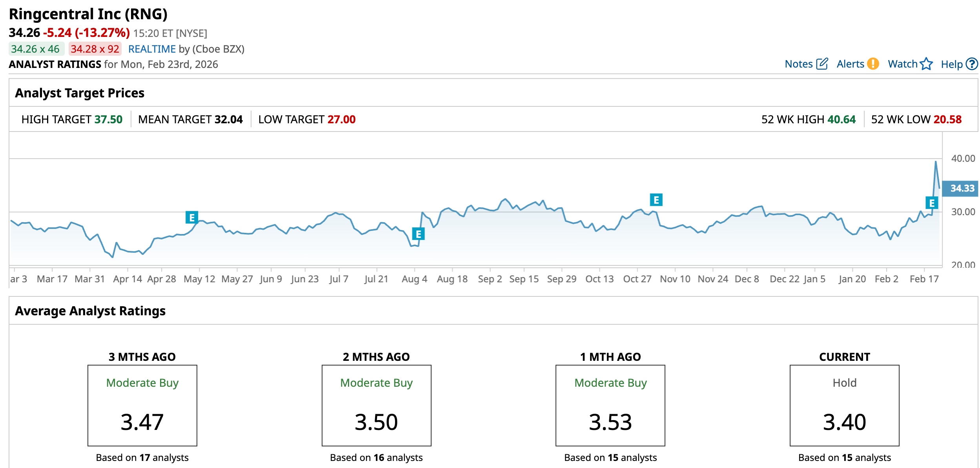Image resolution: width=980 pixels, height=468 pixels.
Task: Click the orange Alerts exclamation icon
Action: (x=873, y=64)
